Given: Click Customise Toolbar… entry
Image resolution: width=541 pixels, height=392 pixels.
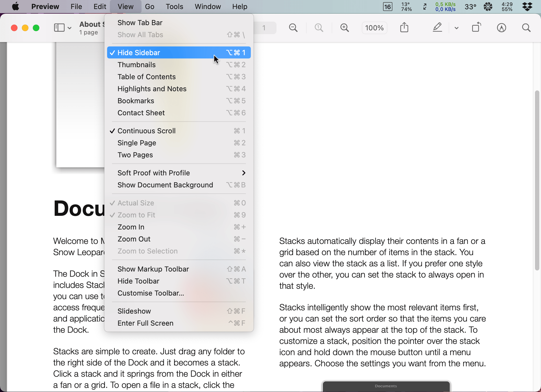Looking at the screenshot, I should tap(151, 293).
